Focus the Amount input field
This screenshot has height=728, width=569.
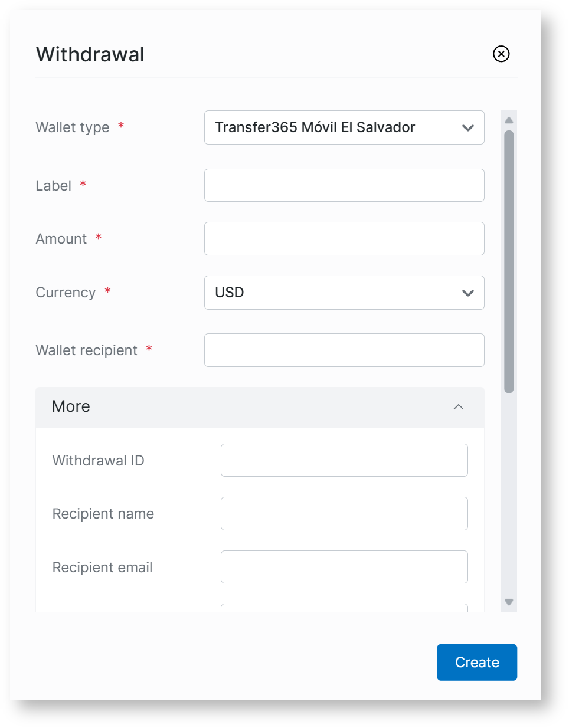344,238
